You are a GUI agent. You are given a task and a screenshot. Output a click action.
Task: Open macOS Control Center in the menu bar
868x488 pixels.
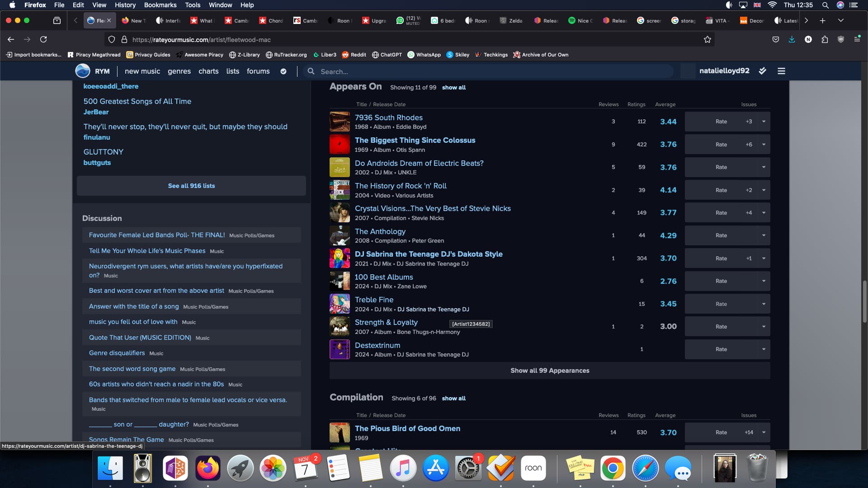tap(854, 5)
